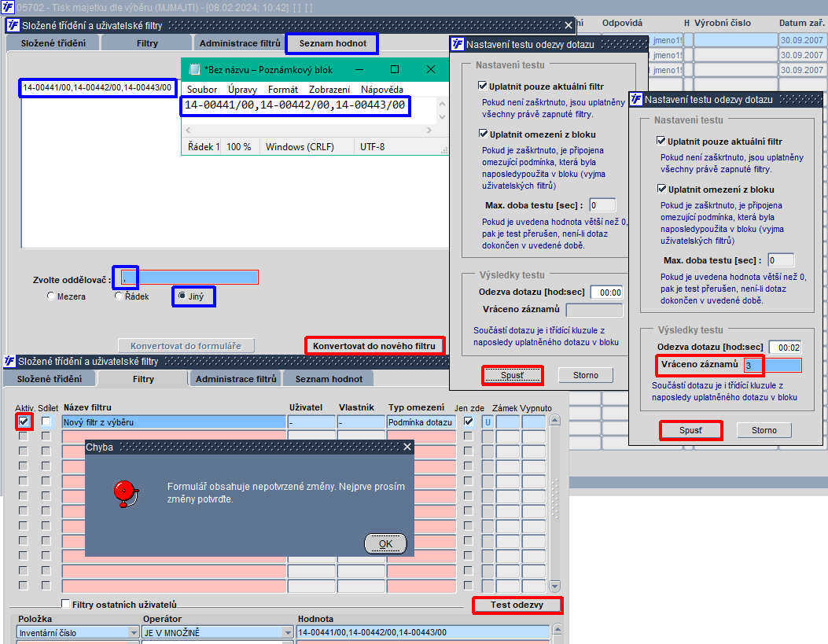Screen dimensions: 828x644
Task: Click red alarm bell icon in error dialog
Action: pos(127,494)
